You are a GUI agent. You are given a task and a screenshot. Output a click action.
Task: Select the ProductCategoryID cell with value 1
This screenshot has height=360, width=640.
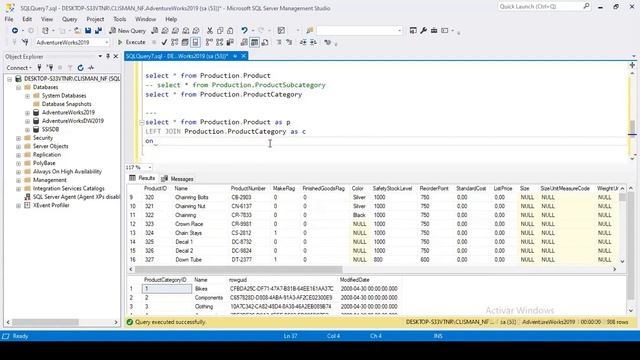pyautogui.click(x=167, y=289)
